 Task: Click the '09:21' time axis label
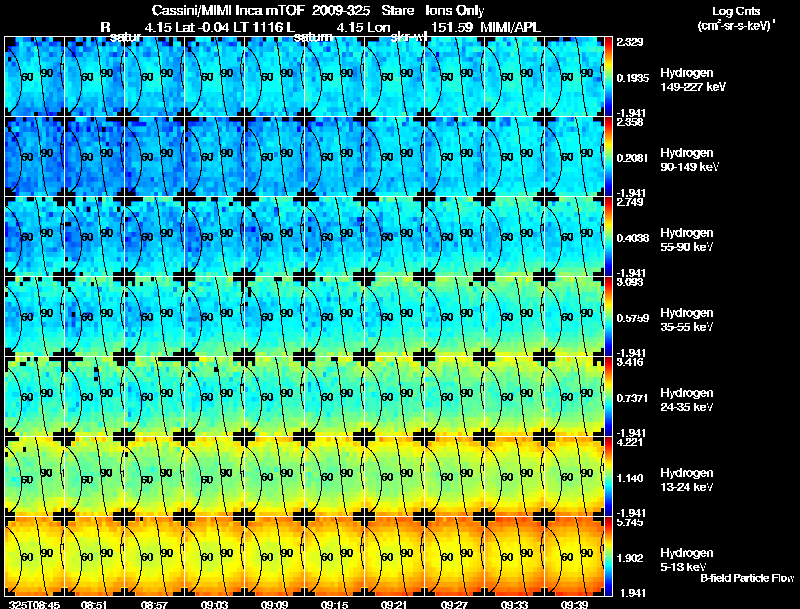pos(394,605)
